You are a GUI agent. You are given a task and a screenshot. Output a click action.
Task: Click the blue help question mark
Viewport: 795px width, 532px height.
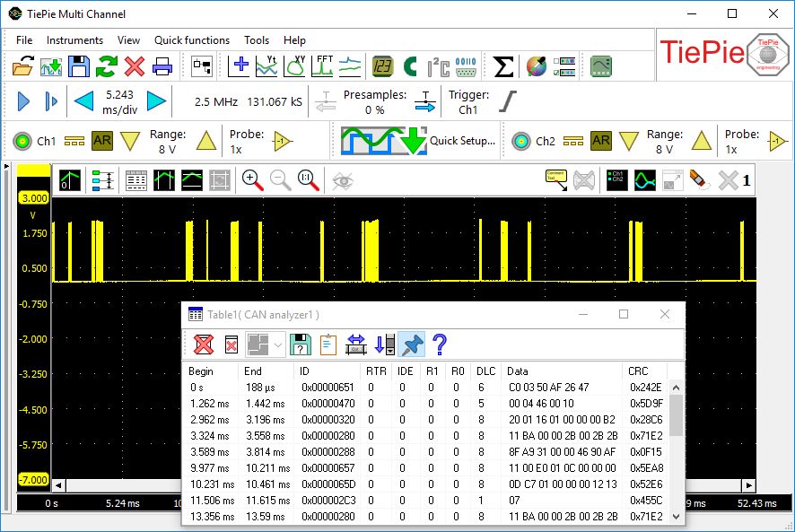point(439,344)
